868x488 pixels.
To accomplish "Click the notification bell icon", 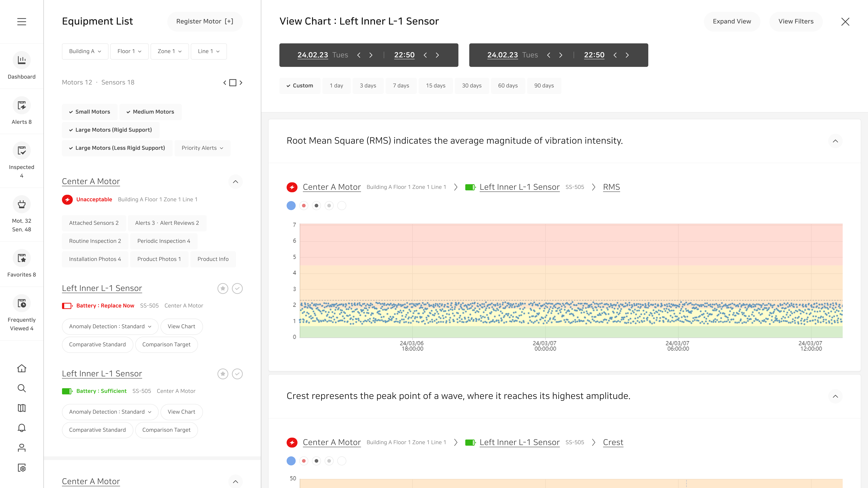I will (x=22, y=428).
